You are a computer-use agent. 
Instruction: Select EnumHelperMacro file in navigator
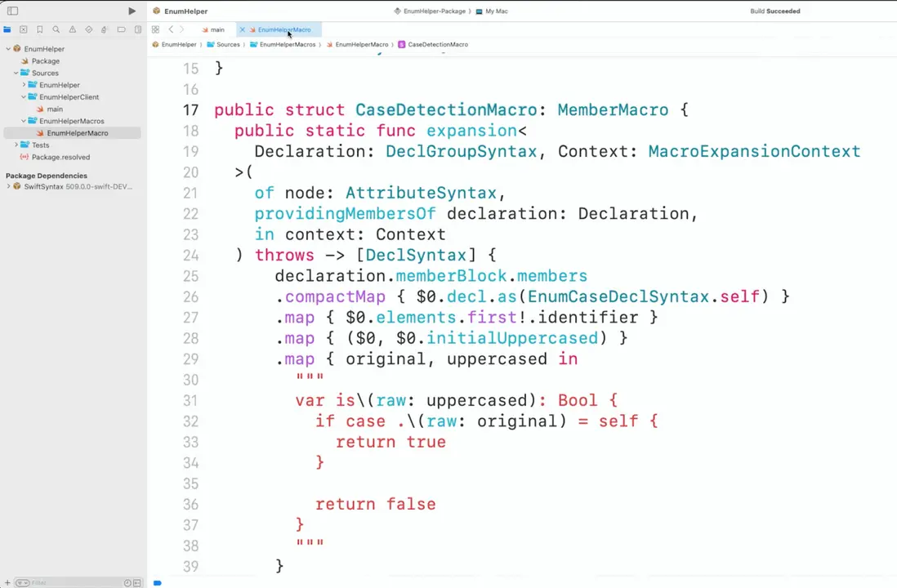(x=72, y=133)
